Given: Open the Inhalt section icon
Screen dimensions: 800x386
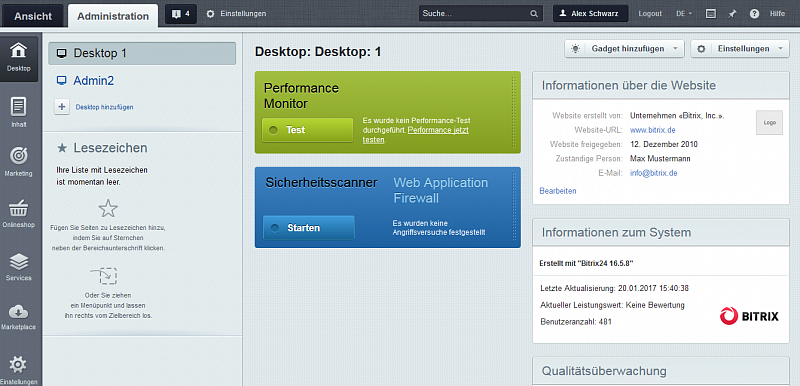Looking at the screenshot, I should tap(19, 107).
